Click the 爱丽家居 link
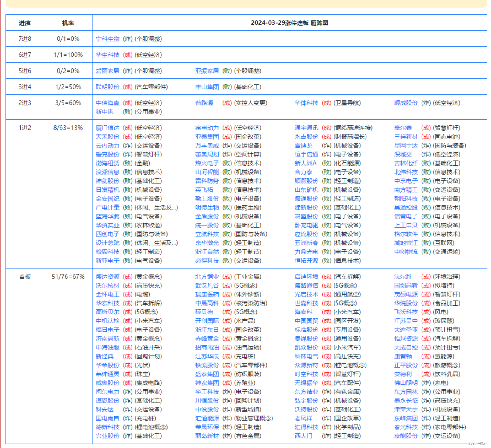 (x=107, y=71)
